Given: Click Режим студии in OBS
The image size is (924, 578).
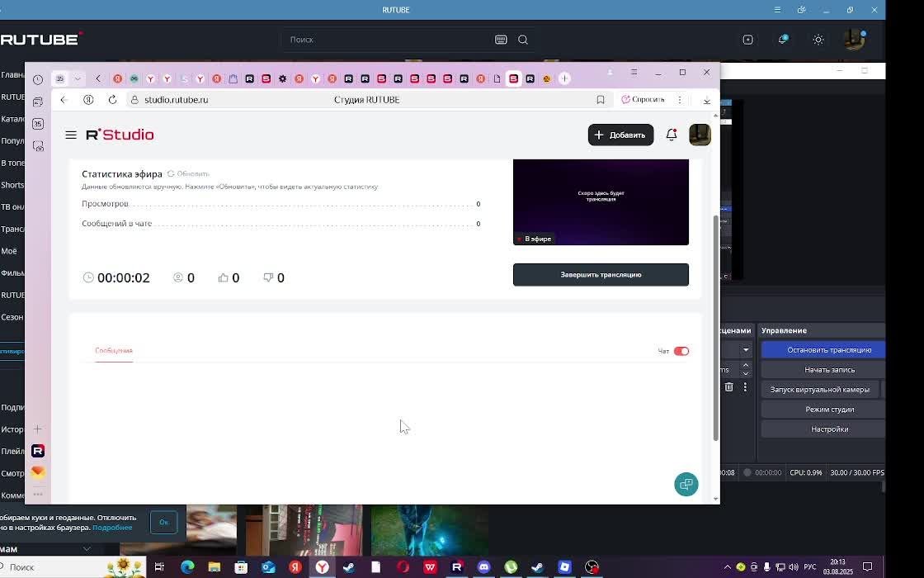Looking at the screenshot, I should point(824,410).
